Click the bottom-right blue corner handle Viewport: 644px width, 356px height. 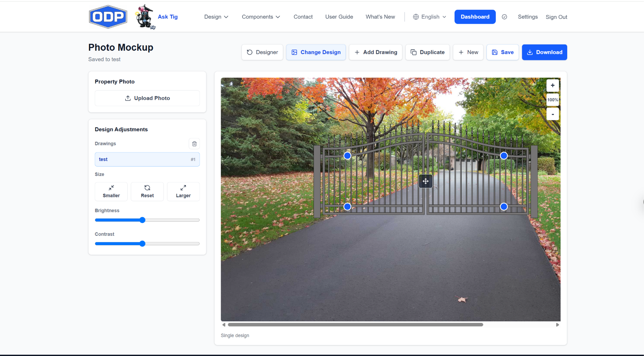504,207
